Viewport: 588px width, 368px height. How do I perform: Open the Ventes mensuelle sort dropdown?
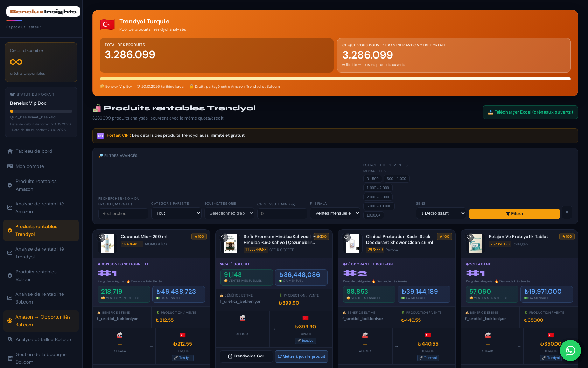coord(335,213)
